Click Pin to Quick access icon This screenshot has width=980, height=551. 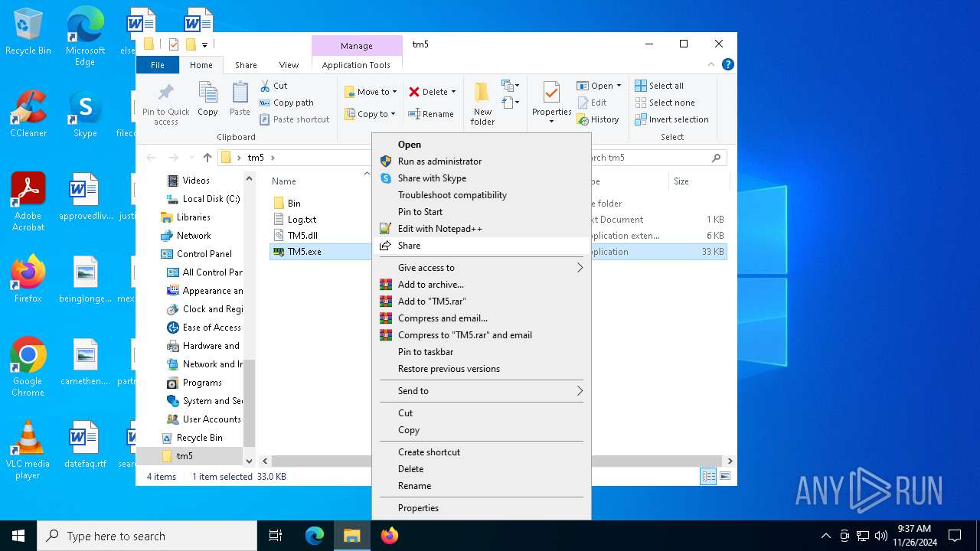coord(165,103)
